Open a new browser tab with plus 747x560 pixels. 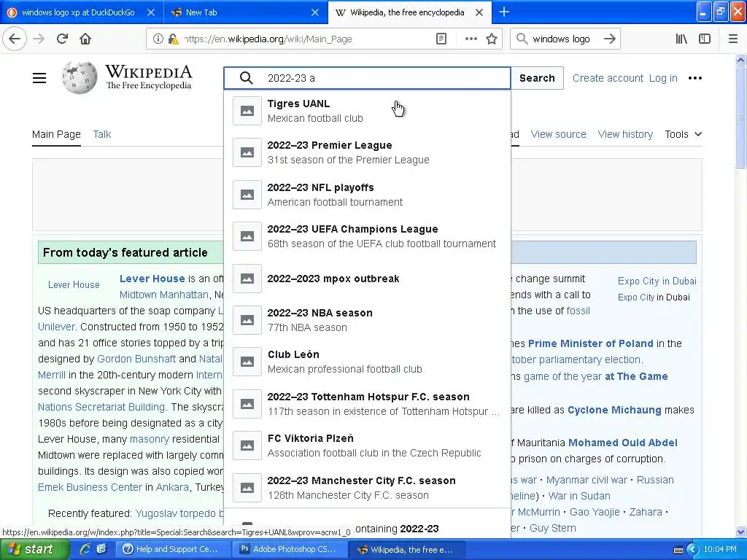pos(503,12)
